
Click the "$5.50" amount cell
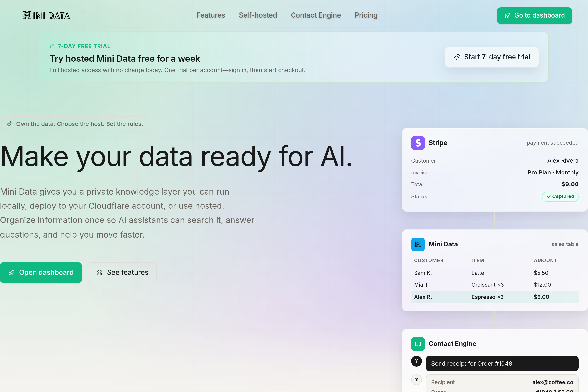[x=541, y=273]
